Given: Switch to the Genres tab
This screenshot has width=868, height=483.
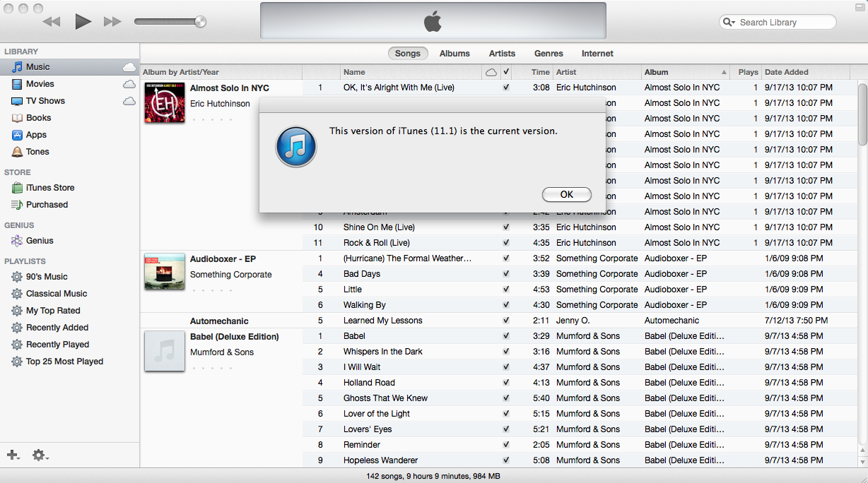Looking at the screenshot, I should pyautogui.click(x=549, y=54).
